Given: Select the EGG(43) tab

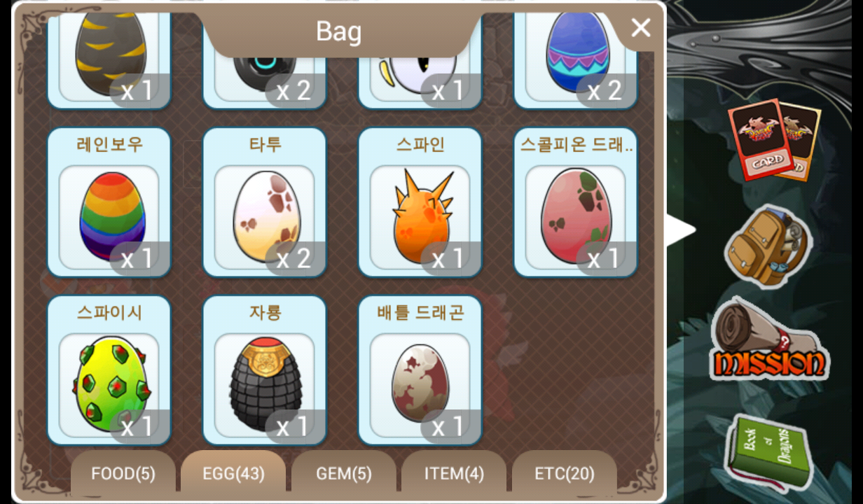Looking at the screenshot, I should click(233, 473).
